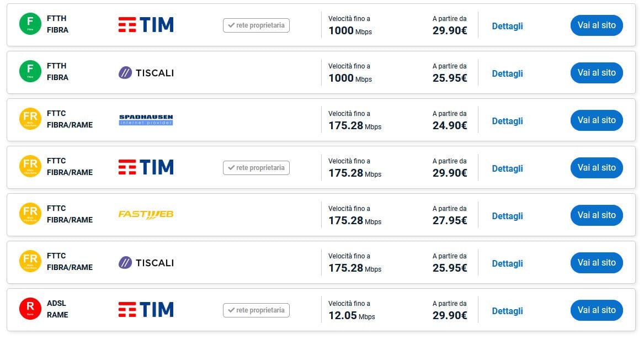This screenshot has height=339, width=644.
Task: Click the Tiscali logo in FTTH row
Action: (x=146, y=72)
